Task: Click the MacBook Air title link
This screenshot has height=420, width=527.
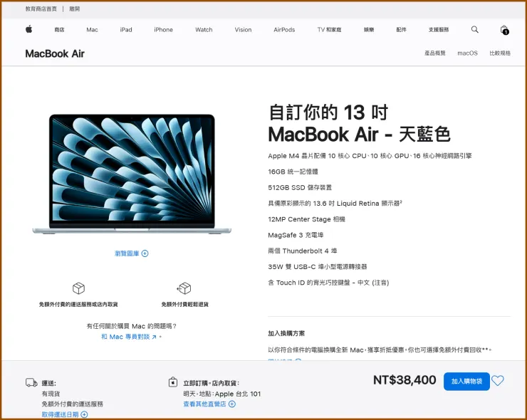Action: pos(55,54)
